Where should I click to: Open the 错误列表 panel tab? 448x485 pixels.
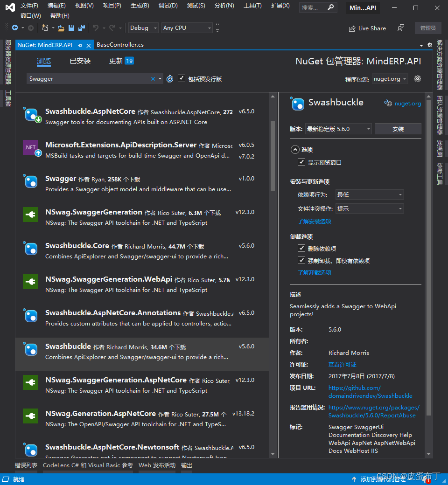(x=26, y=465)
